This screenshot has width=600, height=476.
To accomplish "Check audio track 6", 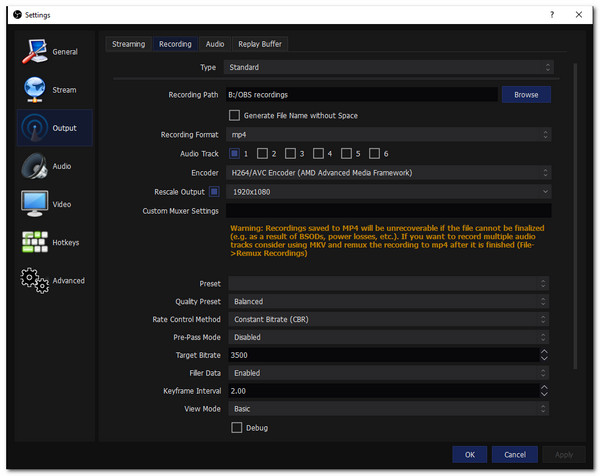I will (374, 153).
